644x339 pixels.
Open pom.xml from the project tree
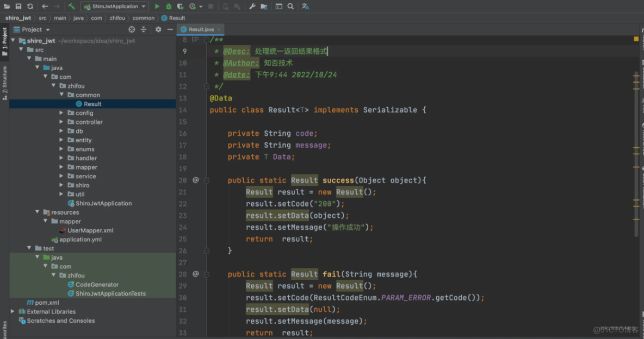pos(47,303)
